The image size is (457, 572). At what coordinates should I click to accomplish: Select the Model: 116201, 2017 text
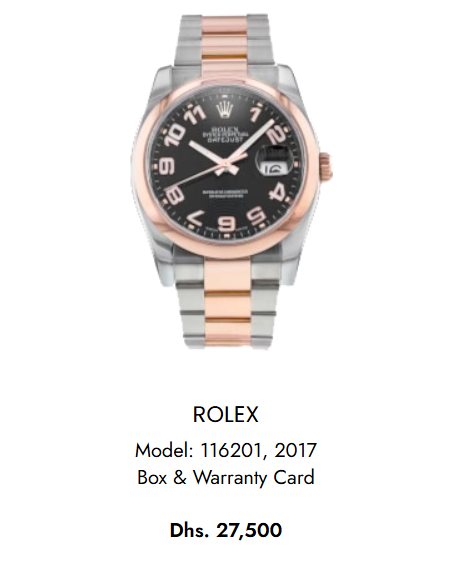click(x=226, y=450)
